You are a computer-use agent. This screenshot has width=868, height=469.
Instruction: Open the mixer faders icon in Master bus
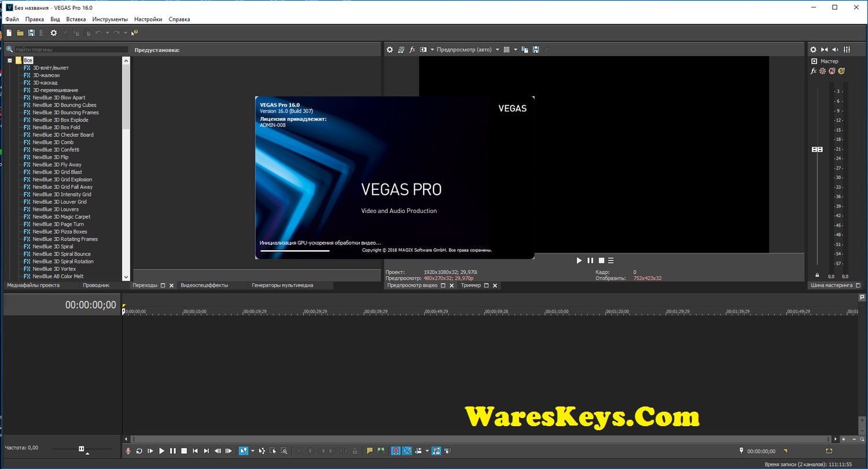coord(847,50)
